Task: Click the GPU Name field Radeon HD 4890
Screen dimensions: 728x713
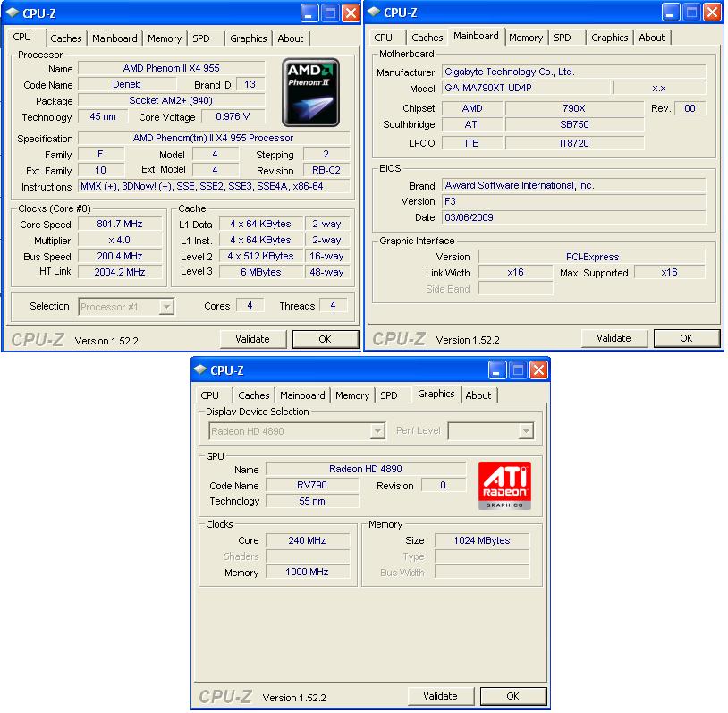Action: click(366, 469)
